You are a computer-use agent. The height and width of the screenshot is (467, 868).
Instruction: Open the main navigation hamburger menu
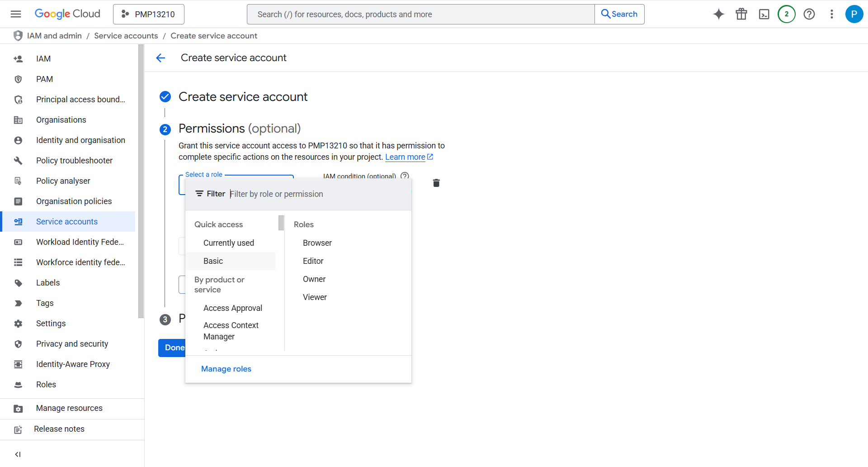point(16,14)
